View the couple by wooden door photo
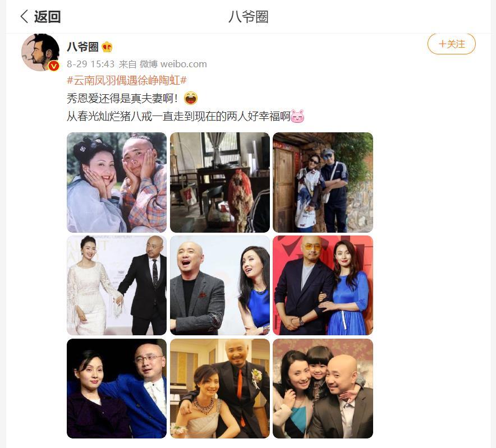The height and width of the screenshot is (448, 496). tap(323, 182)
